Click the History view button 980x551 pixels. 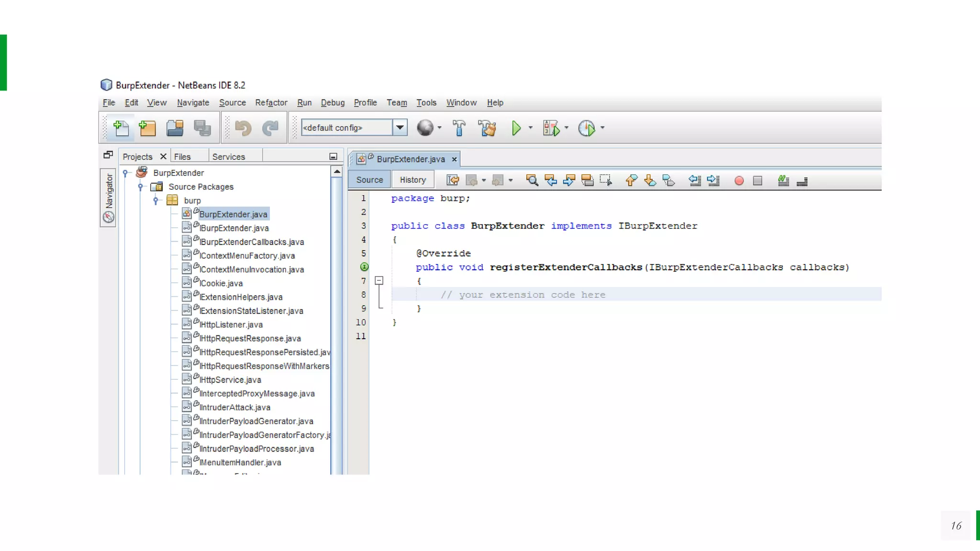coord(412,180)
